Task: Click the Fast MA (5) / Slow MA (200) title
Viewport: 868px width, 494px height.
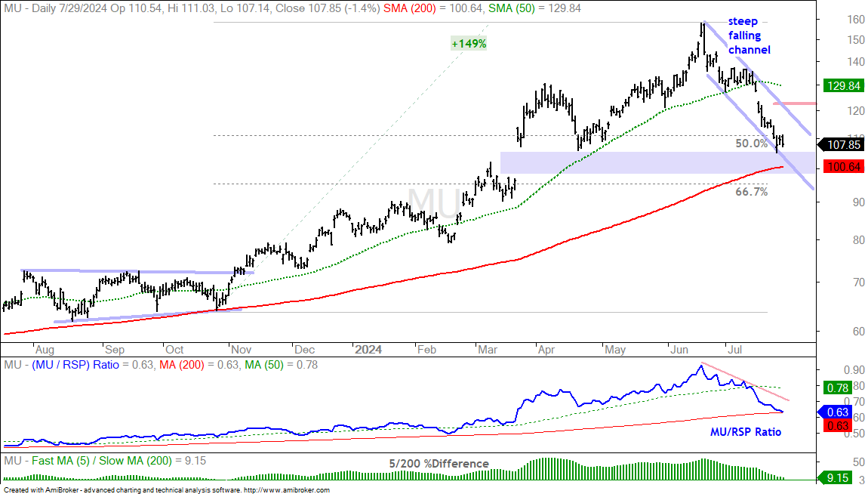Action: coord(102,461)
